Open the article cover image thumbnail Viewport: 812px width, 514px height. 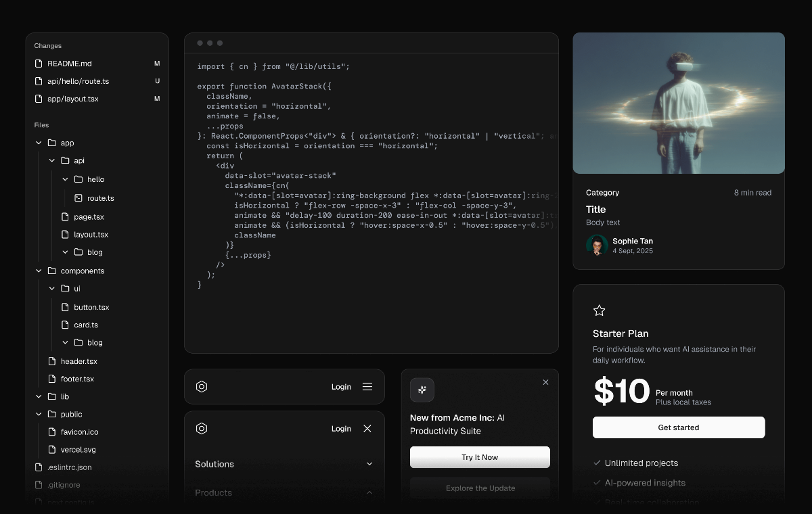pos(679,103)
